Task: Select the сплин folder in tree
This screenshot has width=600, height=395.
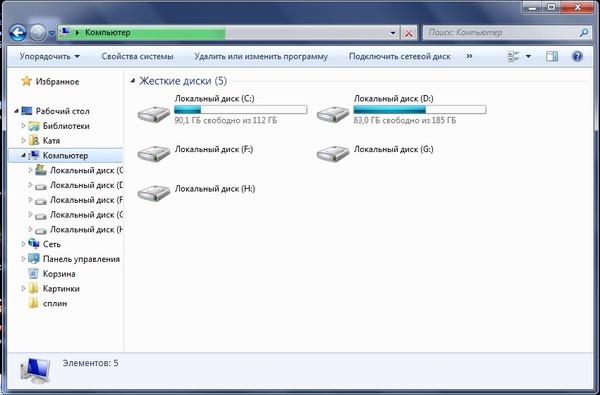Action: coord(55,304)
